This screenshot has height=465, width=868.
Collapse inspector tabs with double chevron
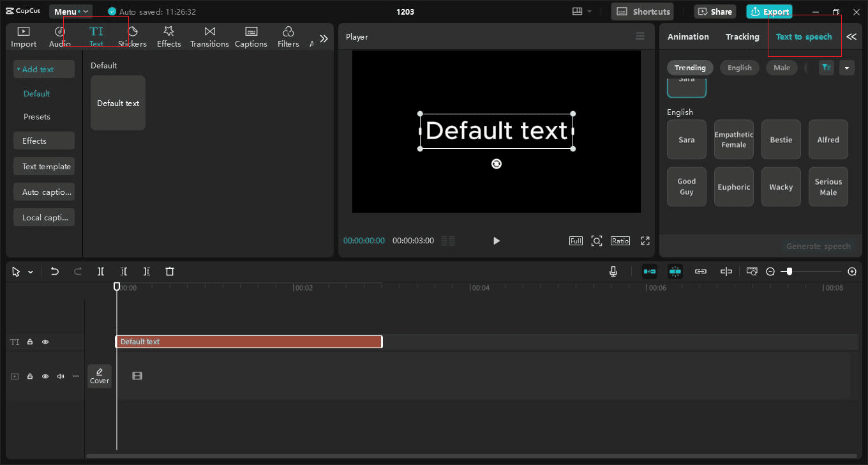(x=851, y=37)
